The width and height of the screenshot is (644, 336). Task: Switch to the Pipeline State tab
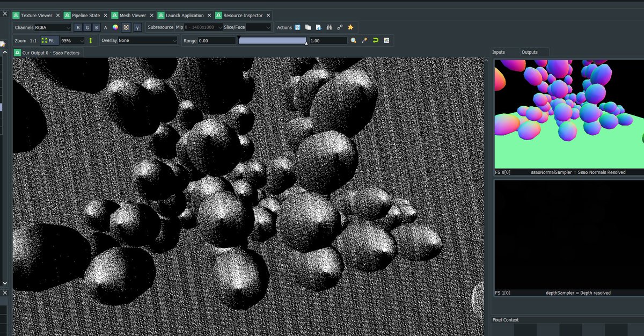pos(86,16)
